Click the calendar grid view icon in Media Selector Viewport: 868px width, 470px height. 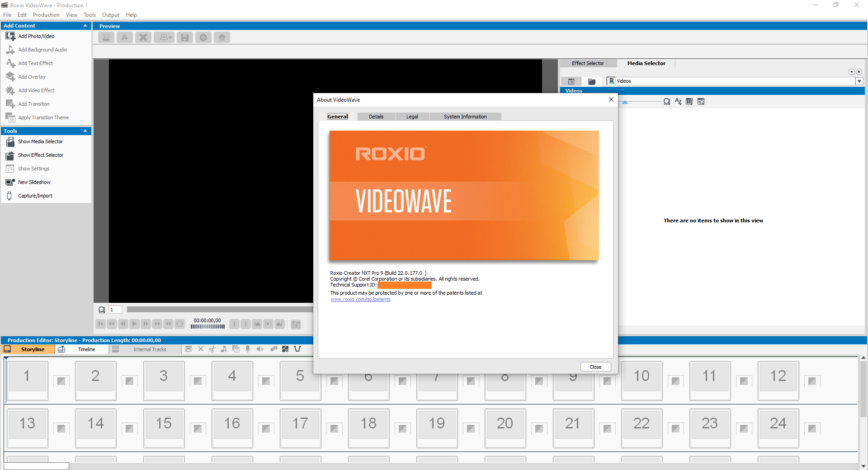pyautogui.click(x=689, y=102)
